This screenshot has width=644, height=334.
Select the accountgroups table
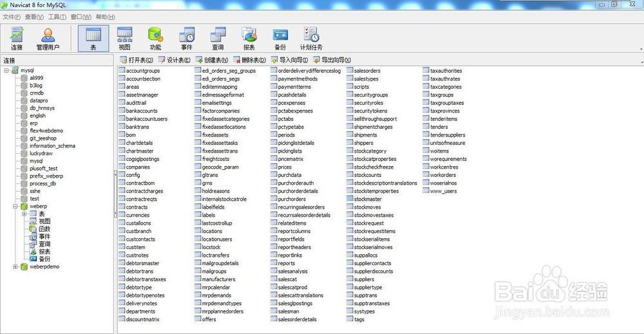coord(143,71)
